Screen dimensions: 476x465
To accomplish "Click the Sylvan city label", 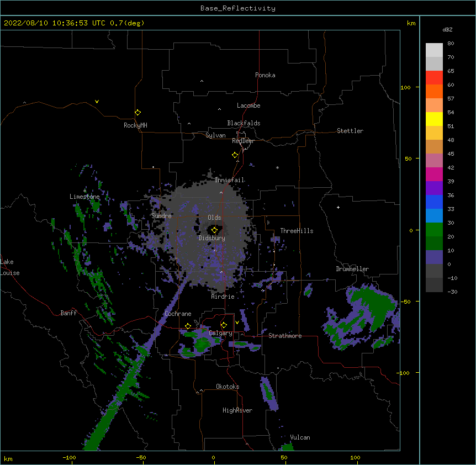I will tap(215, 135).
